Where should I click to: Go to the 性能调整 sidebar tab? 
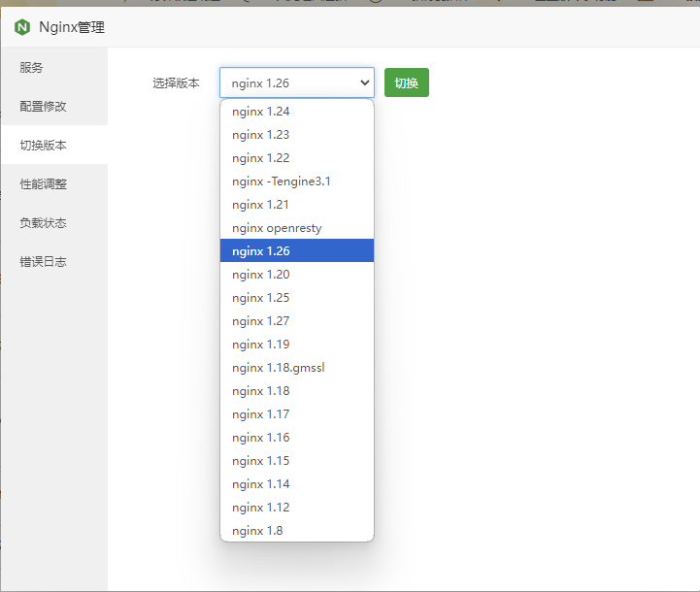point(54,183)
